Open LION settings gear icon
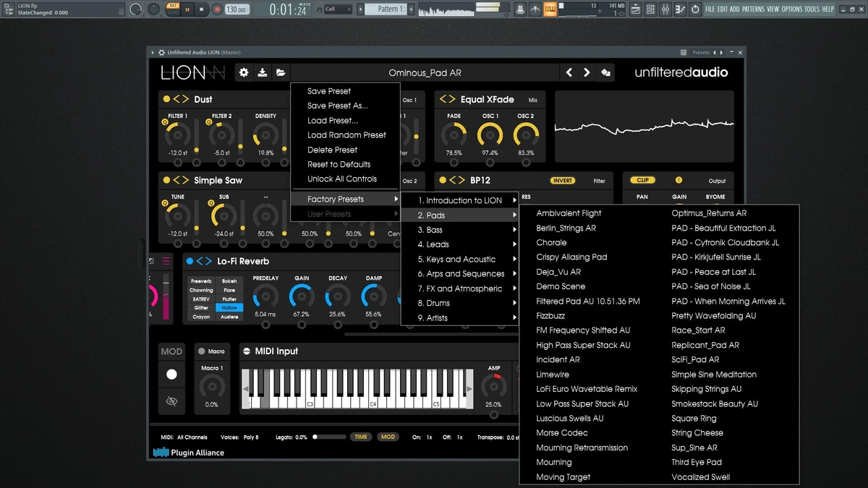 coord(244,72)
